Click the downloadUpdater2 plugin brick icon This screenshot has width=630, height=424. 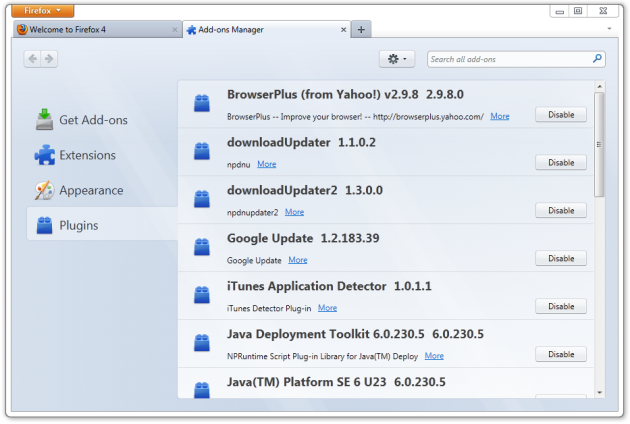pyautogui.click(x=202, y=199)
